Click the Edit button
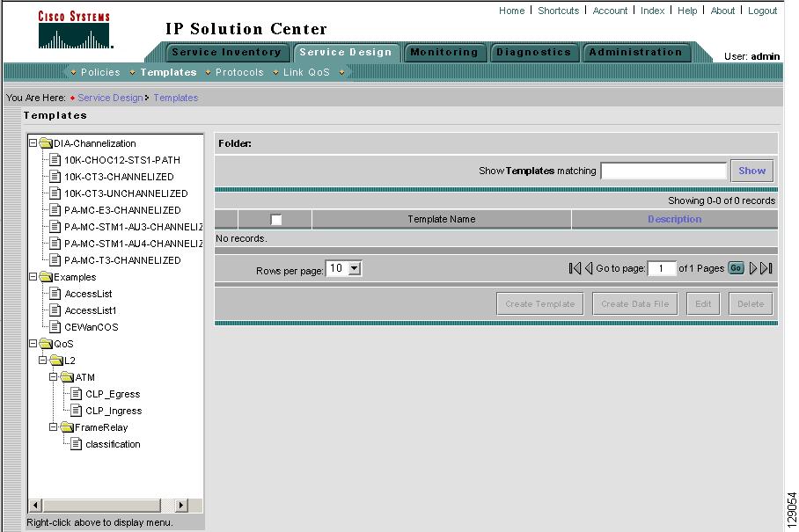Image resolution: width=799 pixels, height=532 pixels. coord(703,304)
